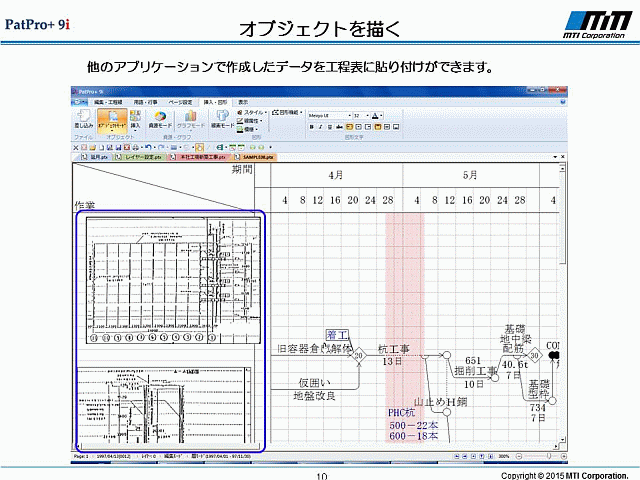Toggle italic on shape text
640x480 pixels.
320,127
